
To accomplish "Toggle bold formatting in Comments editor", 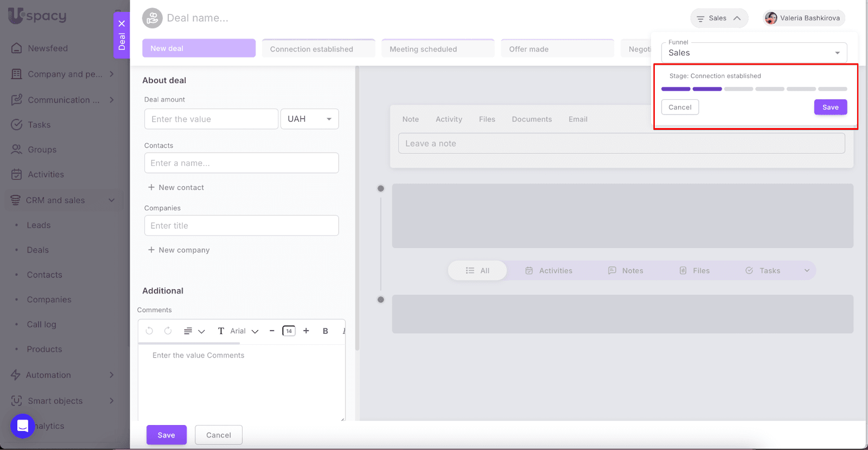I will [325, 331].
